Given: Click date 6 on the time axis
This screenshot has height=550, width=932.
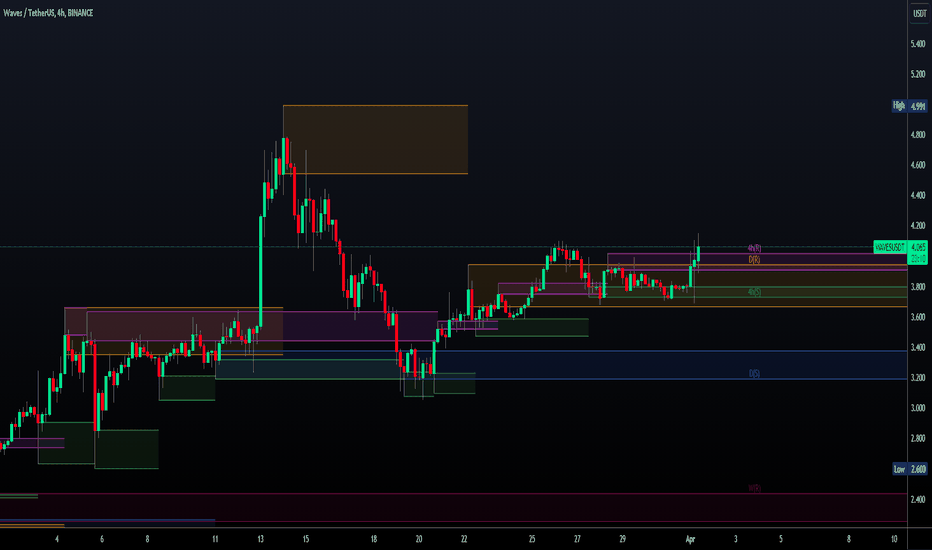Looking at the screenshot, I should (102, 539).
